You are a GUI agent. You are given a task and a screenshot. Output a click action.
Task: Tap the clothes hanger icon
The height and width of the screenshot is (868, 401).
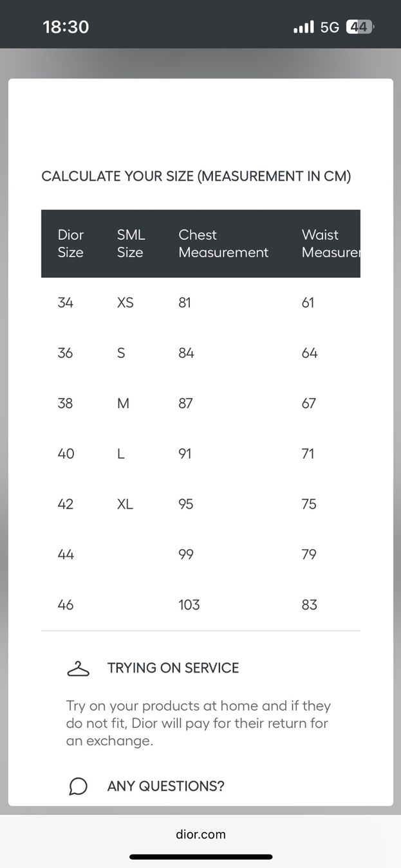tap(78, 669)
